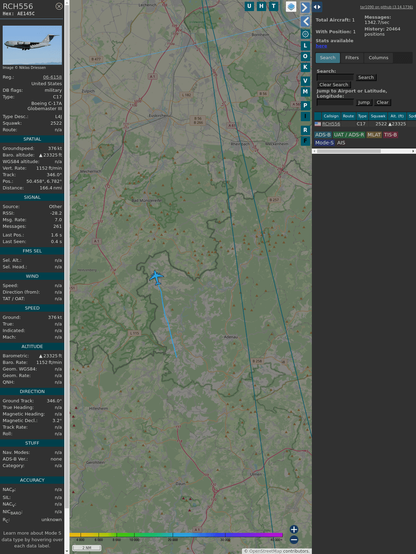Switch to the Search tab
The width and height of the screenshot is (416, 554).
tap(328, 58)
